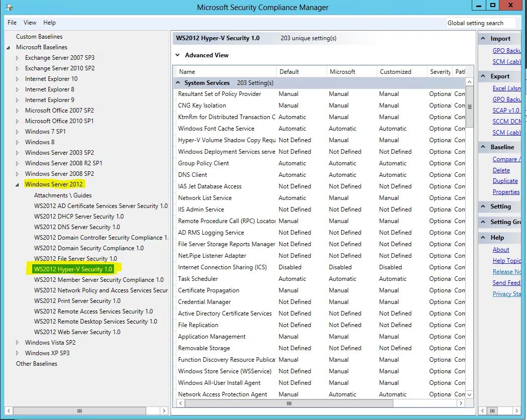
Task: Click settings list horizontal scrollbar left arrow
Action: (x=180, y=403)
